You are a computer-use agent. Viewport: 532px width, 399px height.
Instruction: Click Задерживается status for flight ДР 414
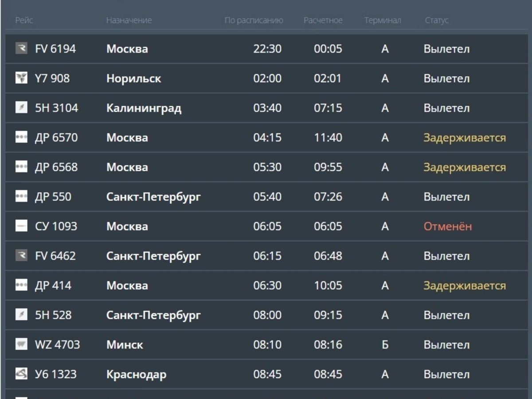464,286
